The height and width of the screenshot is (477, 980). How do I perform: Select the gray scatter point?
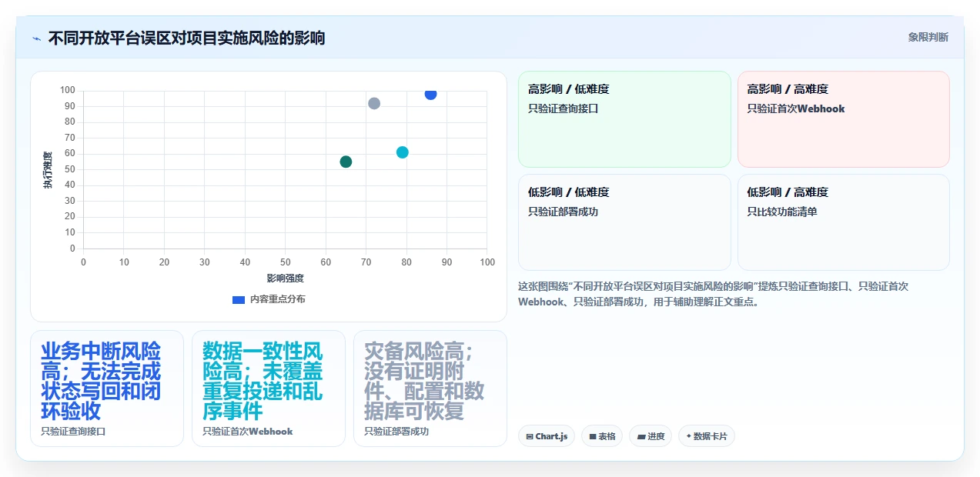374,103
